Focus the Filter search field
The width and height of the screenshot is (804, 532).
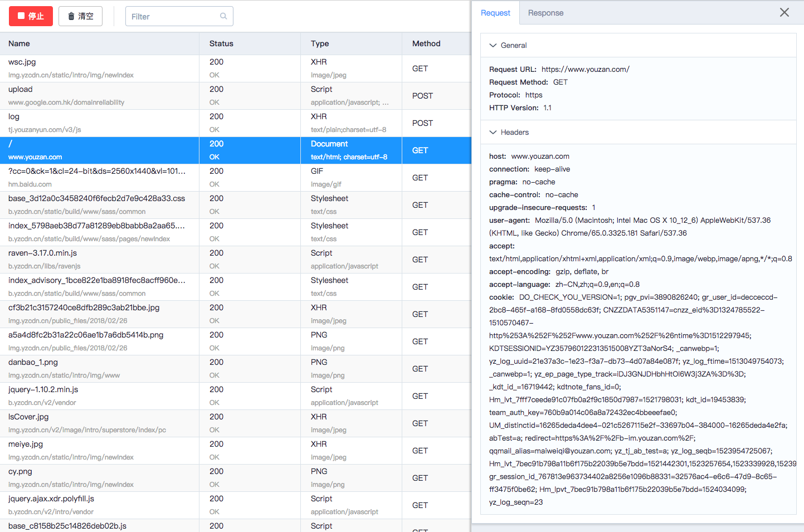[179, 16]
